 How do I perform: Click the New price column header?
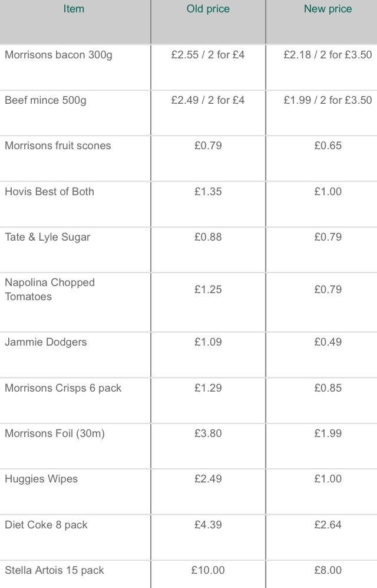click(328, 9)
